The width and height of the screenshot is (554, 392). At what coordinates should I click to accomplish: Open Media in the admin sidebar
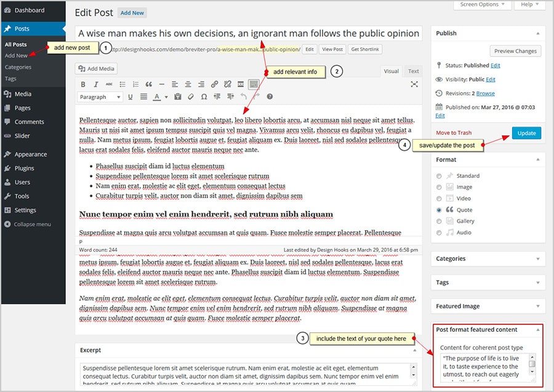pyautogui.click(x=23, y=94)
